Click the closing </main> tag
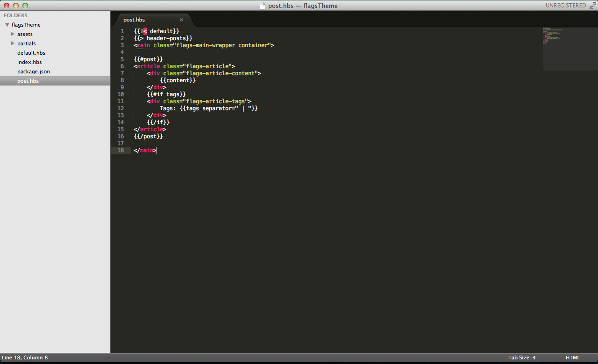Viewport: 598px width, 364px height. [145, 150]
